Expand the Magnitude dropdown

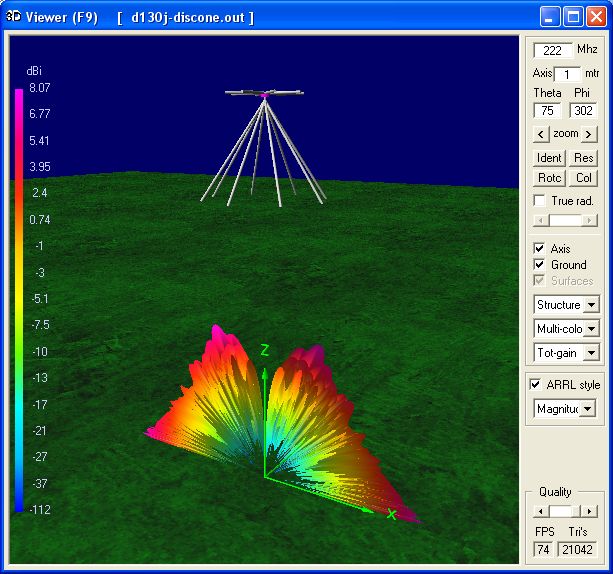[x=587, y=409]
